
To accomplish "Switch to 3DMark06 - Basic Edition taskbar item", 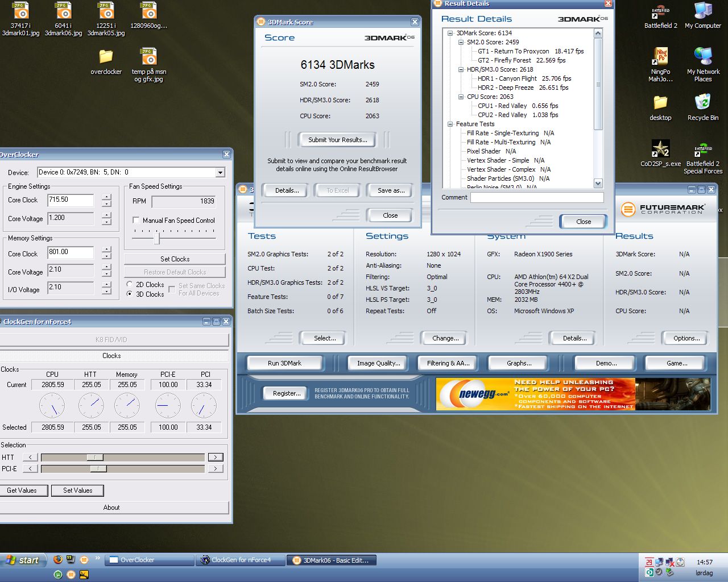I will 332,560.
